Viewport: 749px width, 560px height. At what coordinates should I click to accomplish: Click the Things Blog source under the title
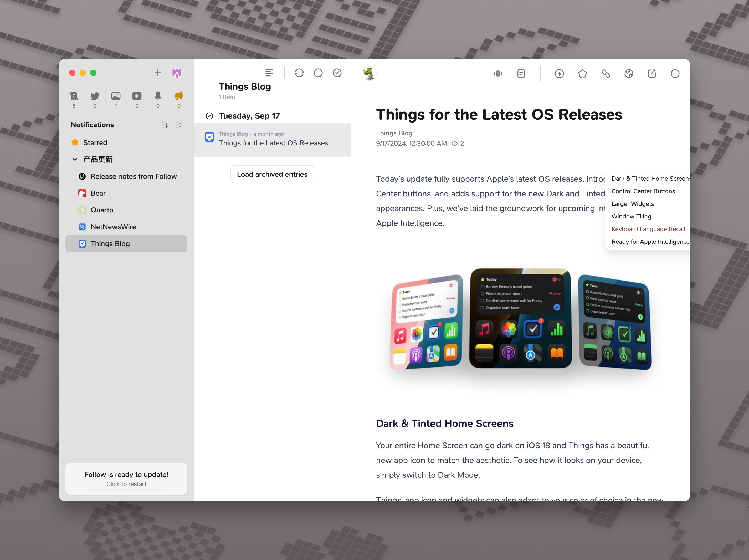coord(394,133)
